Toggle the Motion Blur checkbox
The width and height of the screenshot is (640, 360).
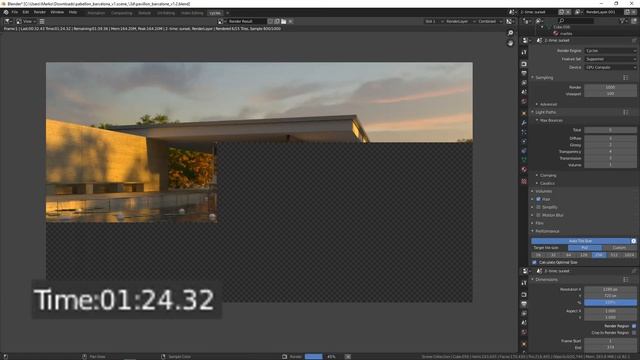click(x=538, y=215)
